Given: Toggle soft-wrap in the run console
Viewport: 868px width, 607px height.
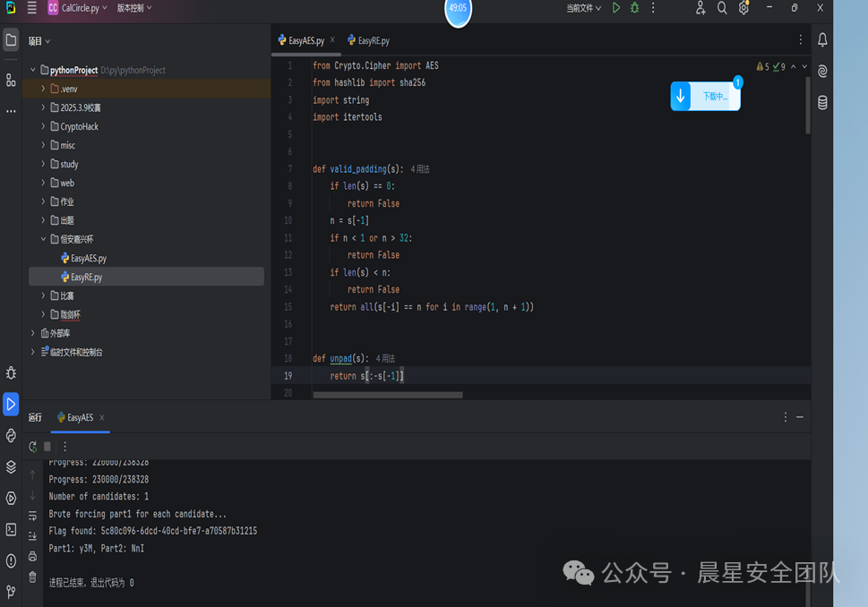Looking at the screenshot, I should 33,516.
